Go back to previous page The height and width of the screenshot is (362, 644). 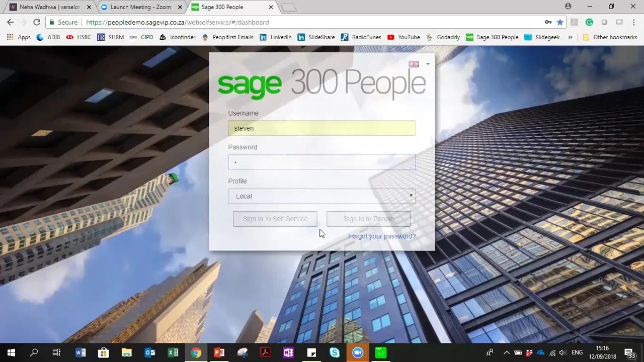click(x=11, y=22)
